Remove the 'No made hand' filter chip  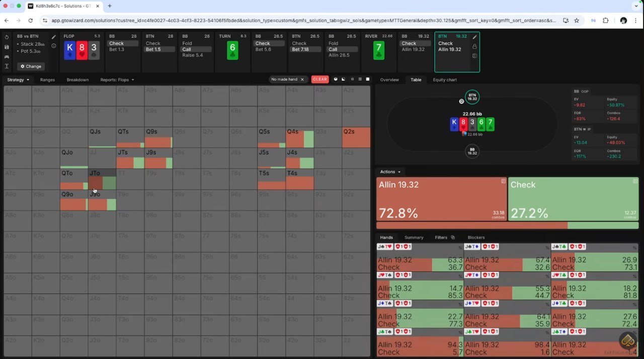click(x=302, y=80)
